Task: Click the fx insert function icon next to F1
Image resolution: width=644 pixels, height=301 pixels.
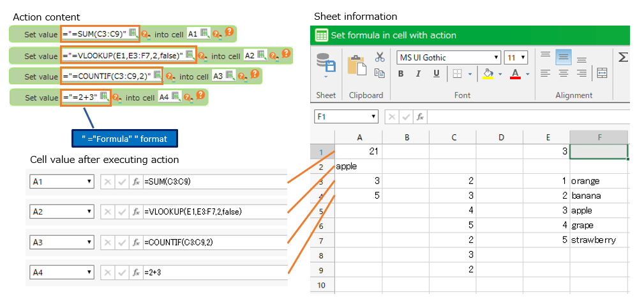Action: point(420,117)
